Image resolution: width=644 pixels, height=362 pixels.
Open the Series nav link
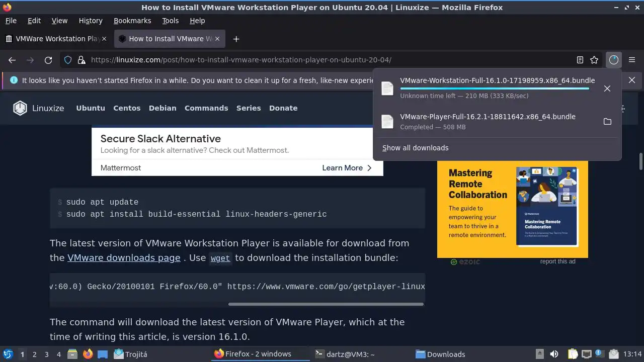[x=249, y=108]
